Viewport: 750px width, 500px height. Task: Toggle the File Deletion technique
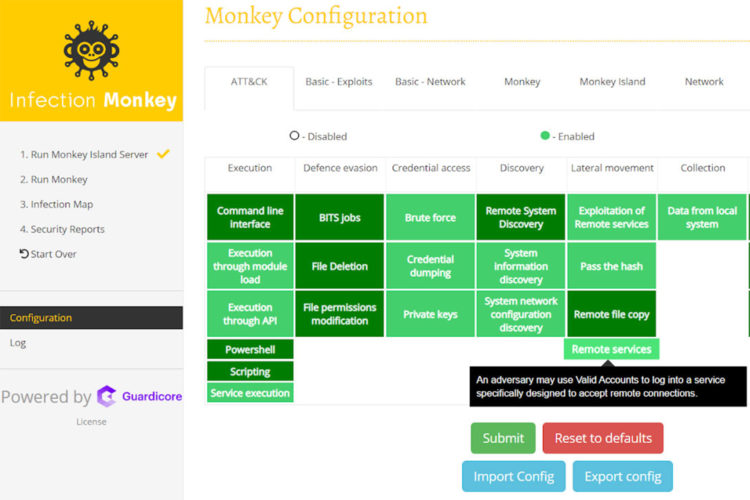340,266
